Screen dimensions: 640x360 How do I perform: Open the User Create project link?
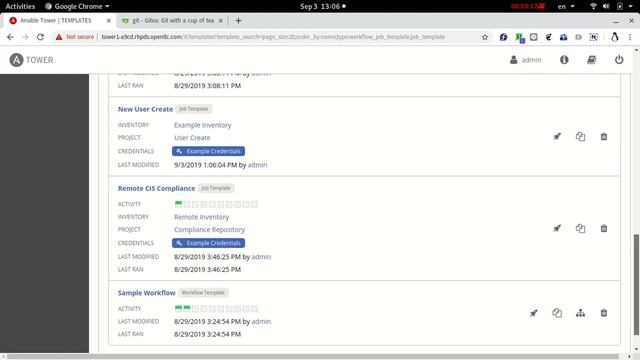coord(192,138)
